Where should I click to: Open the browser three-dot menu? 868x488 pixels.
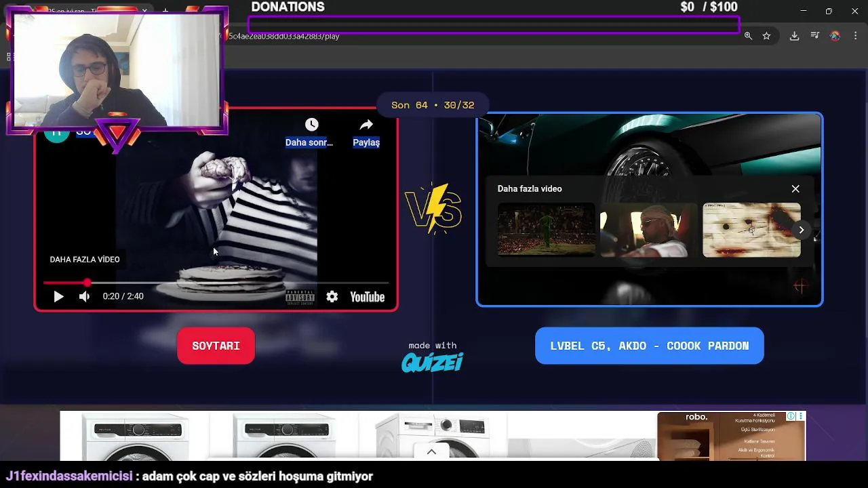[x=855, y=35]
